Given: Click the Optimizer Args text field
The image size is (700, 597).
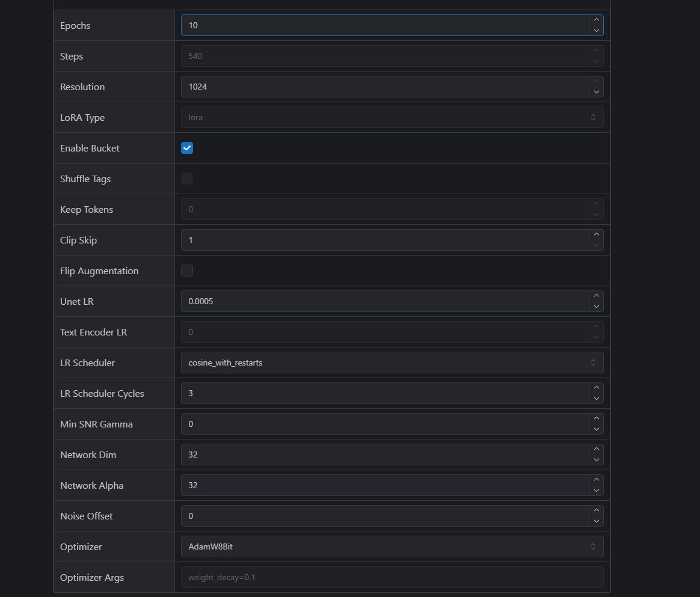Looking at the screenshot, I should 392,577.
